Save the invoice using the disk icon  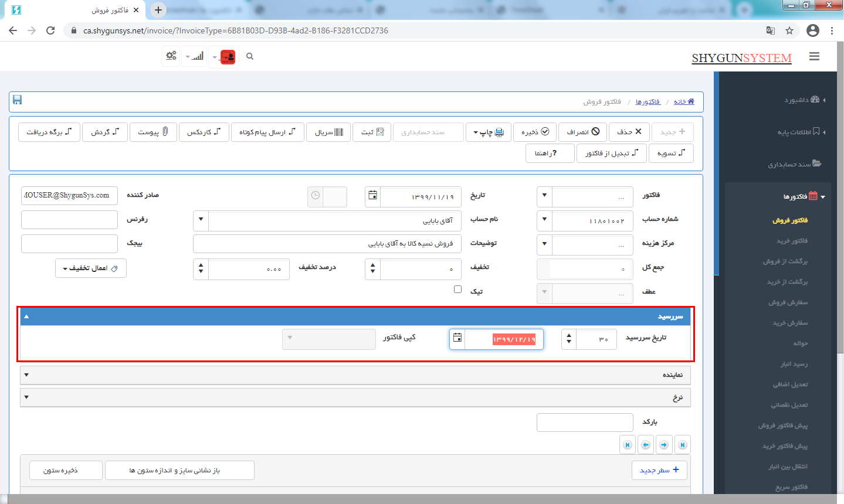tap(17, 100)
